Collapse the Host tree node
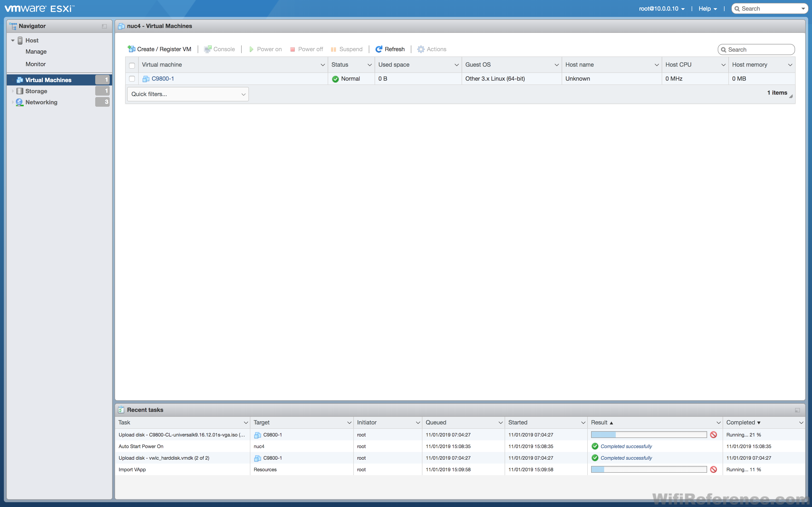 [13, 41]
